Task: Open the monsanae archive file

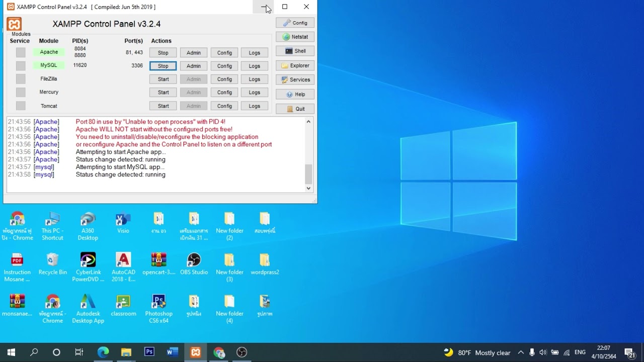Action: (17, 306)
